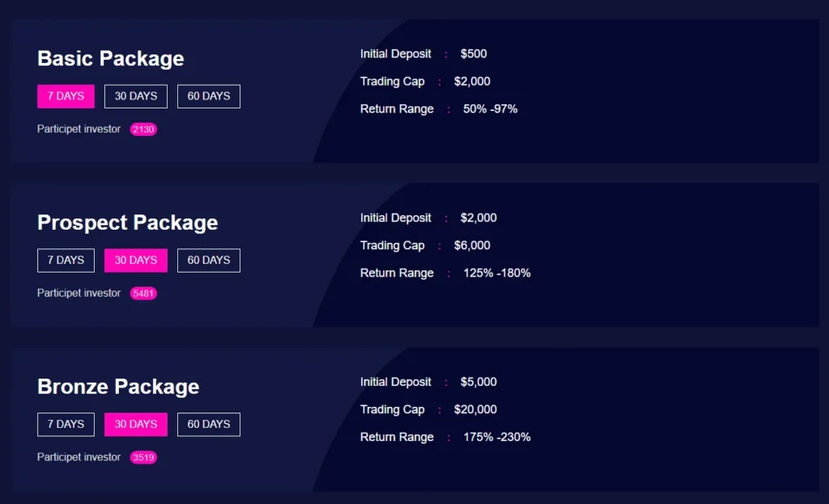Select 30 DAYS under Bronze Package
Viewport: 829px width, 504px height.
(x=136, y=425)
